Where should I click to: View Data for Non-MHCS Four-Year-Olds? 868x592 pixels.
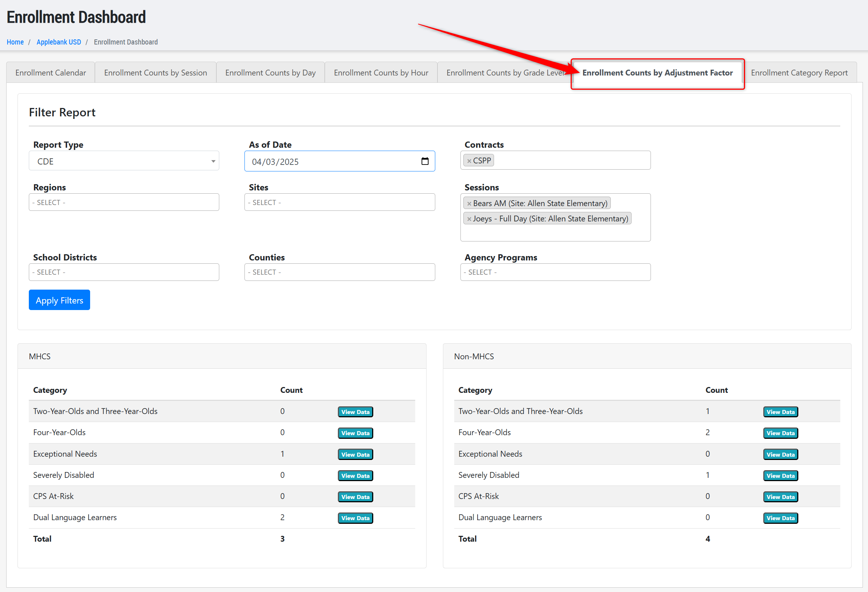780,433
